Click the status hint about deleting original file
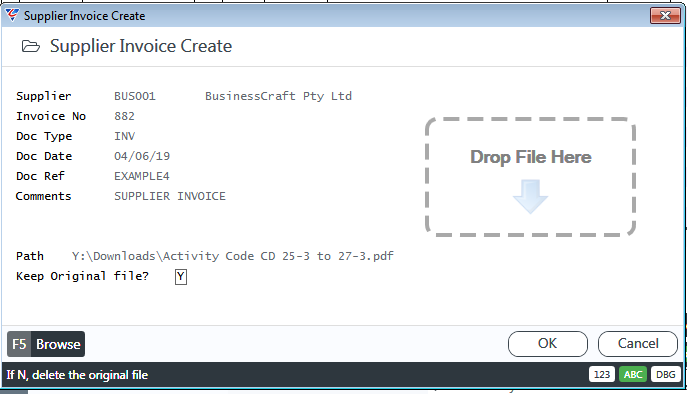This screenshot has width=687, height=394. tap(77, 375)
